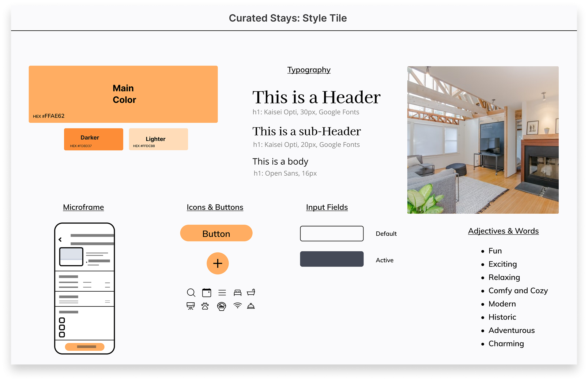Click the 'This is a sub-Header' text
The height and width of the screenshot is (381, 588).
tap(307, 131)
